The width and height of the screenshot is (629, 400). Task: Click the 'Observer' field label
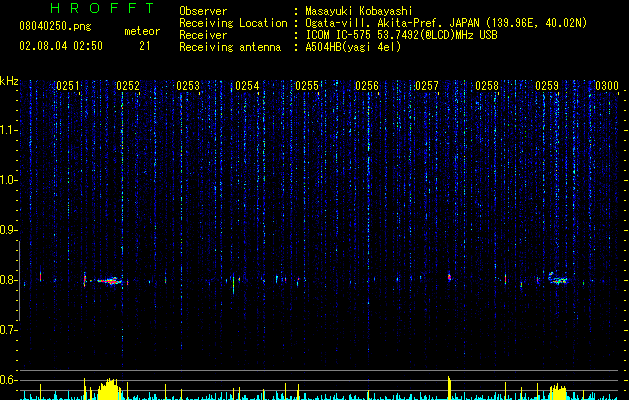(203, 11)
